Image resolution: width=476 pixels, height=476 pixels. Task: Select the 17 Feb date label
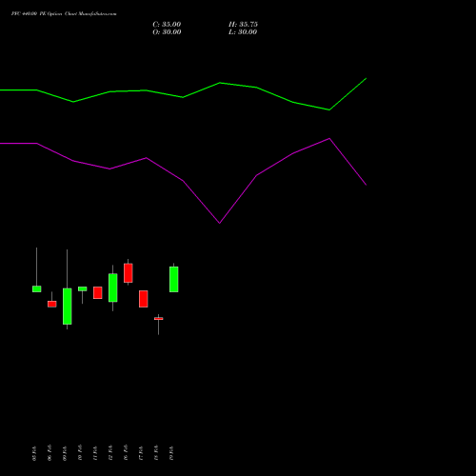[141, 453]
